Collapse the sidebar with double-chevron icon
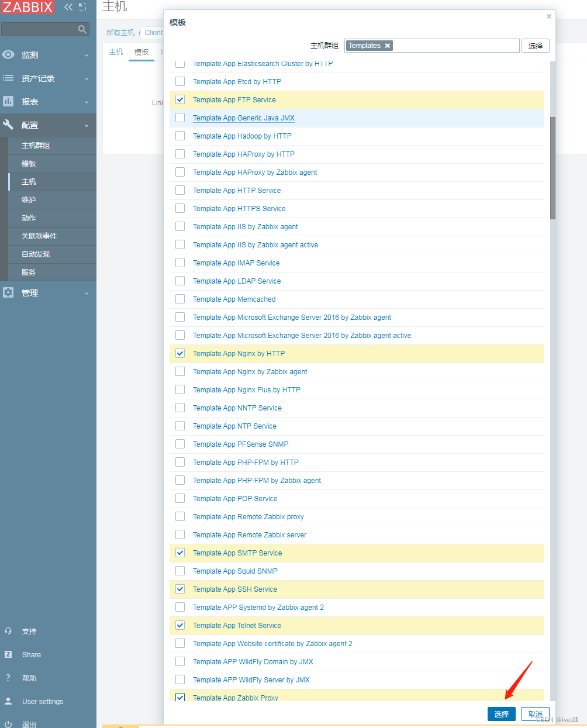The image size is (587, 728). click(68, 7)
